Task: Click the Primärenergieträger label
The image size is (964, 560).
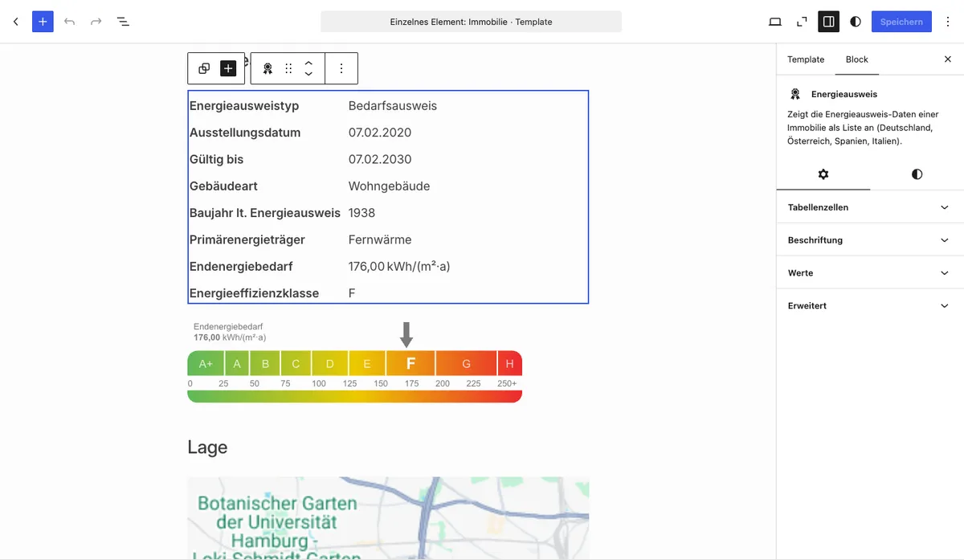Action: [x=247, y=239]
